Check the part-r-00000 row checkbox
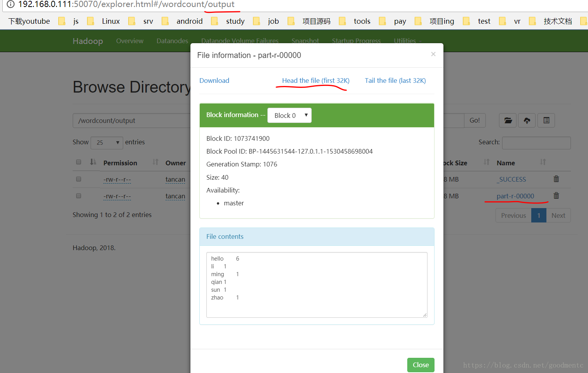This screenshot has width=588, height=373. click(x=79, y=196)
